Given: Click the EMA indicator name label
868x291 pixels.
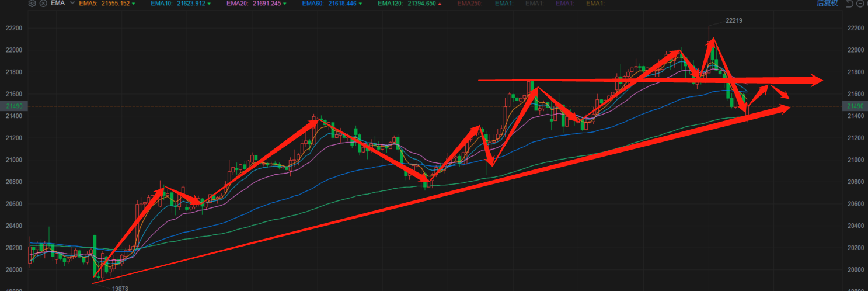Looking at the screenshot, I should (x=57, y=4).
